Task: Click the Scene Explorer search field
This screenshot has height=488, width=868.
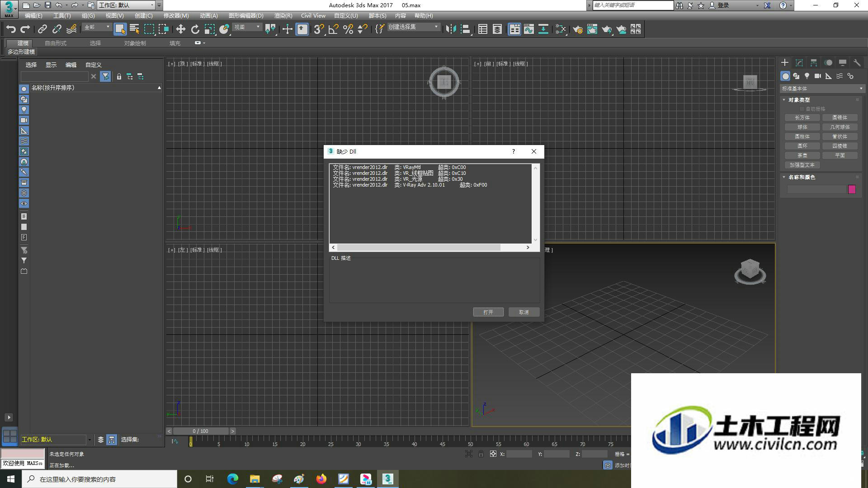Action: tap(54, 77)
